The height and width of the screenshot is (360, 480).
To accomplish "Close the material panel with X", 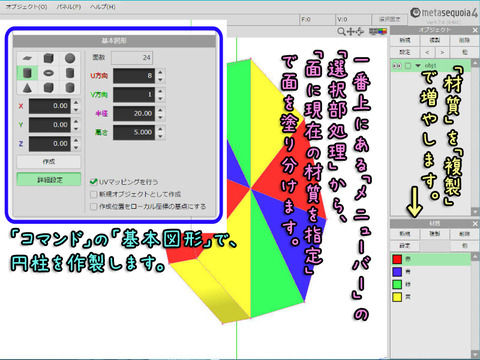I will click(475, 223).
